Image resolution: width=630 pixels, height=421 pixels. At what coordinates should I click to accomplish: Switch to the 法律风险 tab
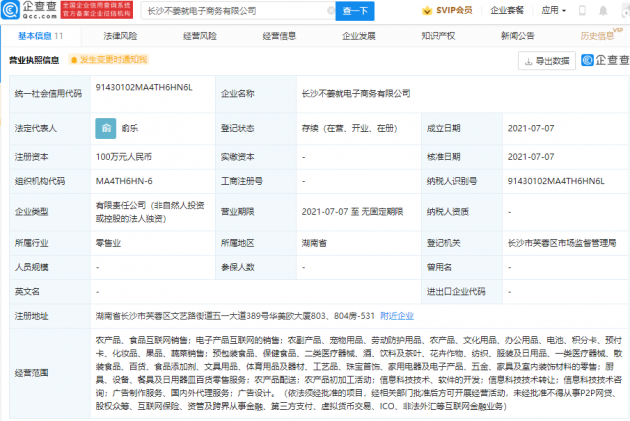pyautogui.click(x=120, y=35)
